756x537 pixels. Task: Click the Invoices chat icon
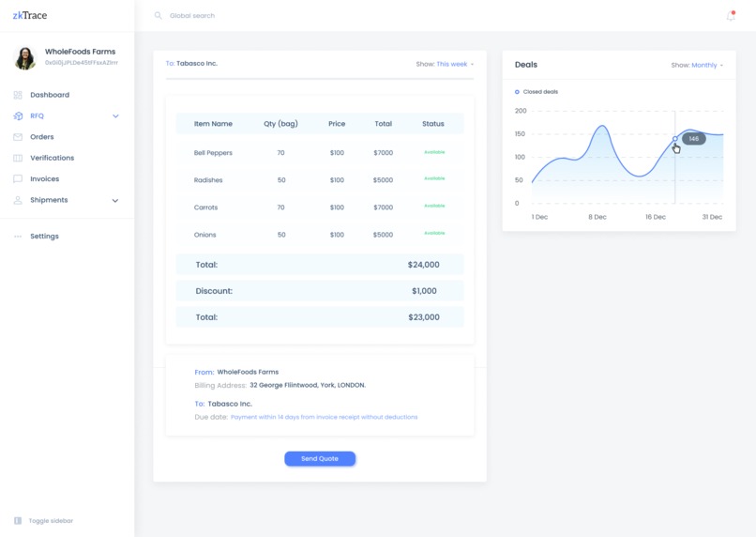click(18, 179)
